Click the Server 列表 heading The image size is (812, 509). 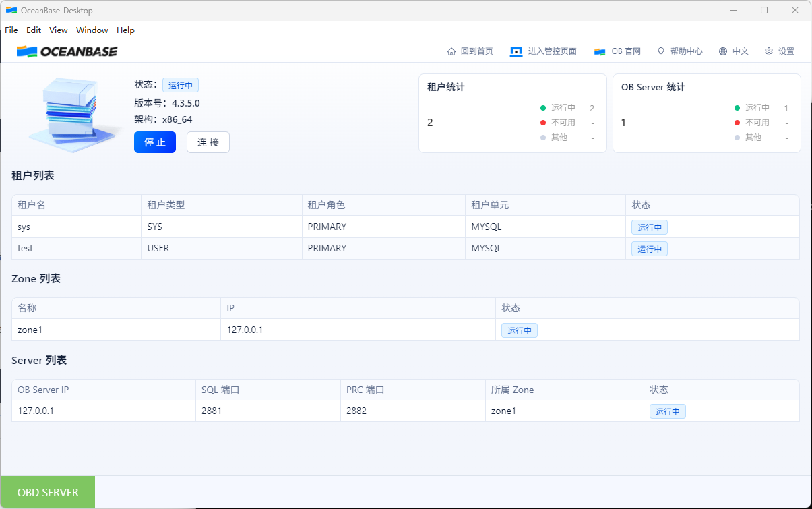(39, 361)
